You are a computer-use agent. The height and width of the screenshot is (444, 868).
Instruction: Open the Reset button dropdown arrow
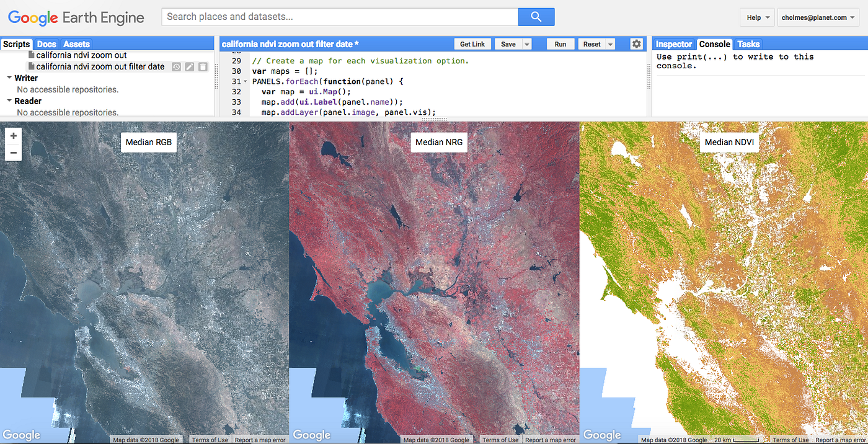coord(611,44)
